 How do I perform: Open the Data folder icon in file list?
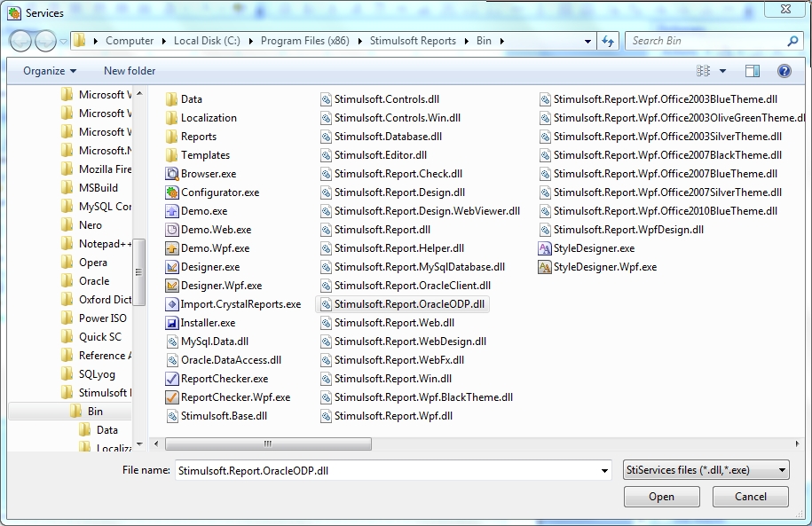(171, 99)
